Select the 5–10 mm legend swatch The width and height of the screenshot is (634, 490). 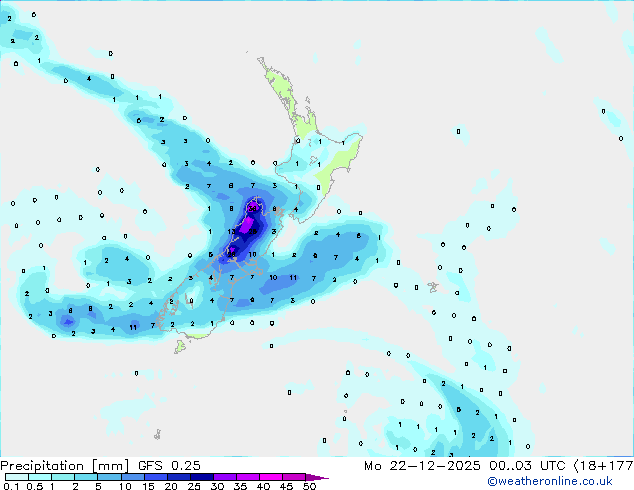110,477
